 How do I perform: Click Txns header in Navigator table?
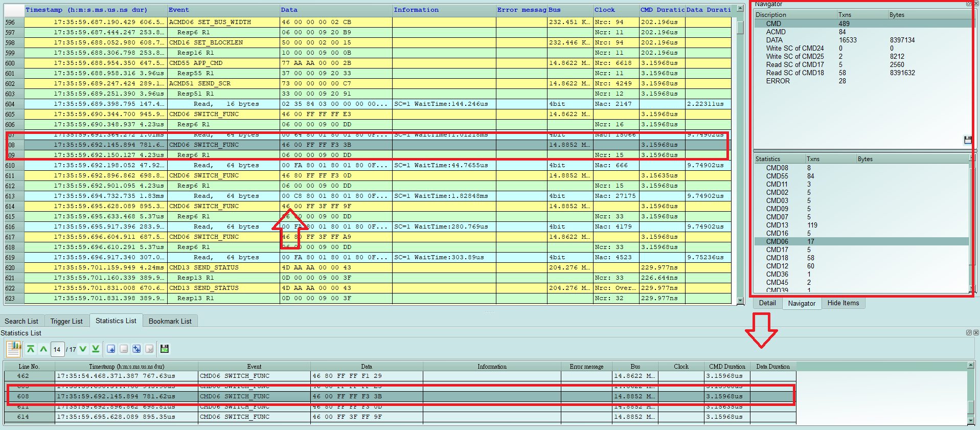862,15
